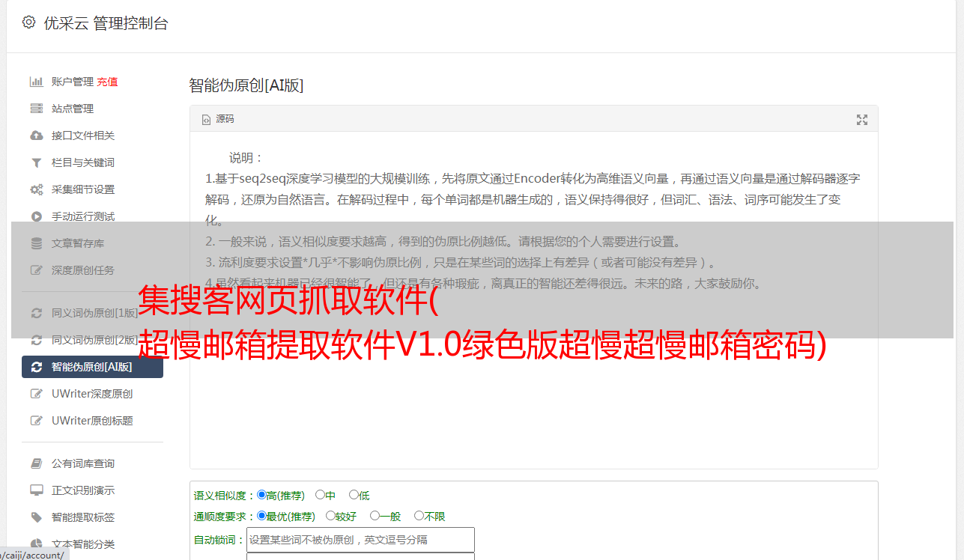Switch editor to 源码 source mode

(x=218, y=119)
